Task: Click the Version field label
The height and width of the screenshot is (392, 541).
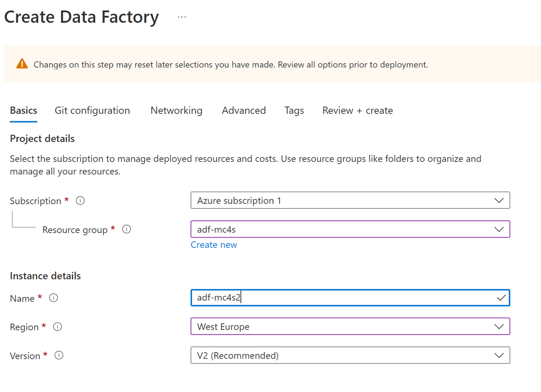Action: [x=25, y=356]
